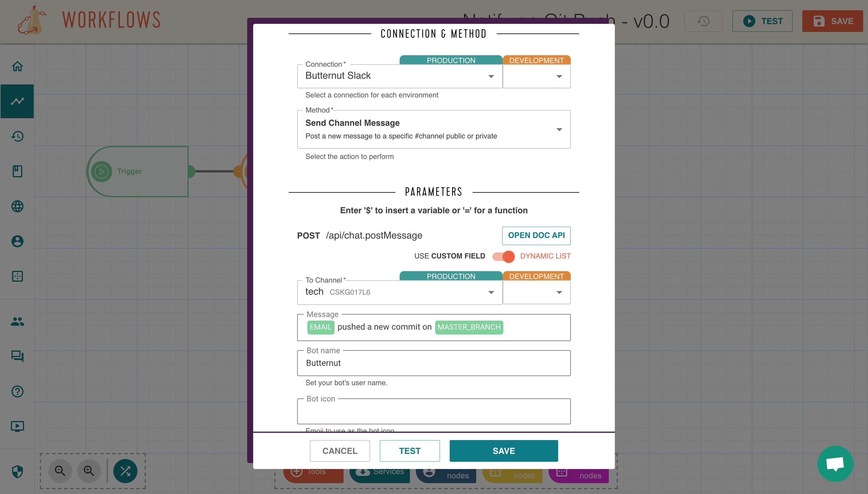Open the live chat support bubble

click(x=835, y=464)
